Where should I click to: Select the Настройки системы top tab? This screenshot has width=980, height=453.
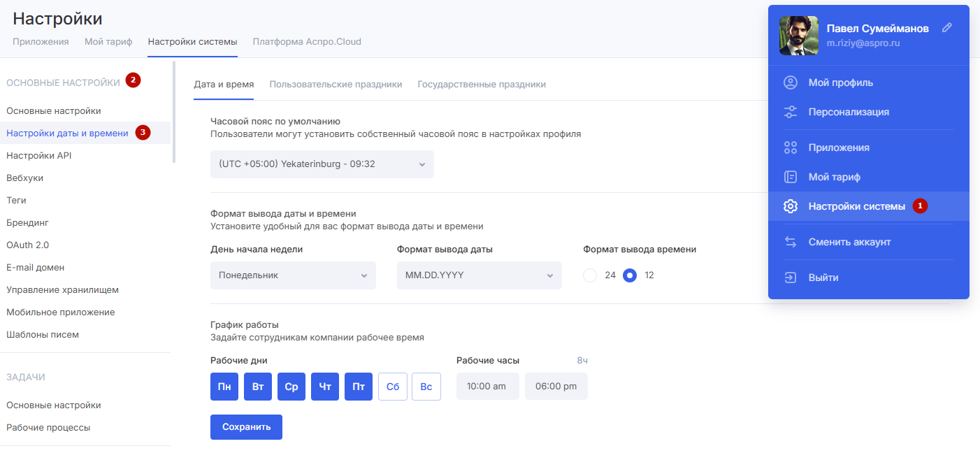click(x=193, y=41)
